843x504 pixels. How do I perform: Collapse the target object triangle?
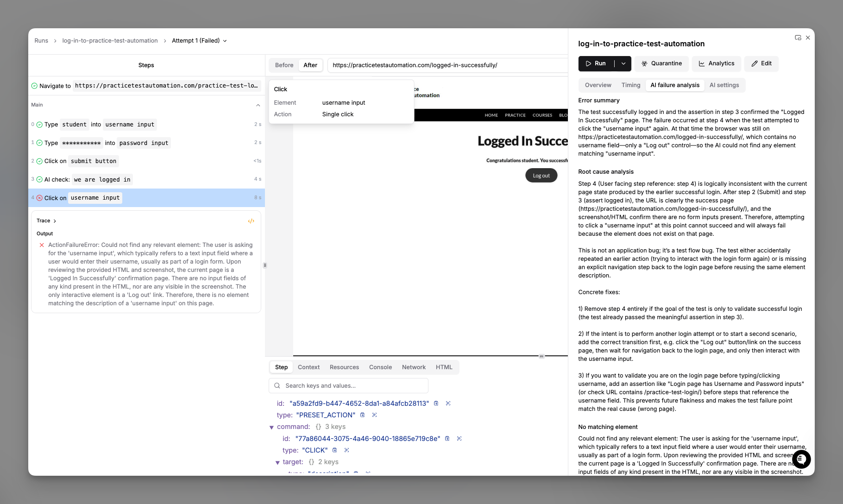click(x=277, y=462)
